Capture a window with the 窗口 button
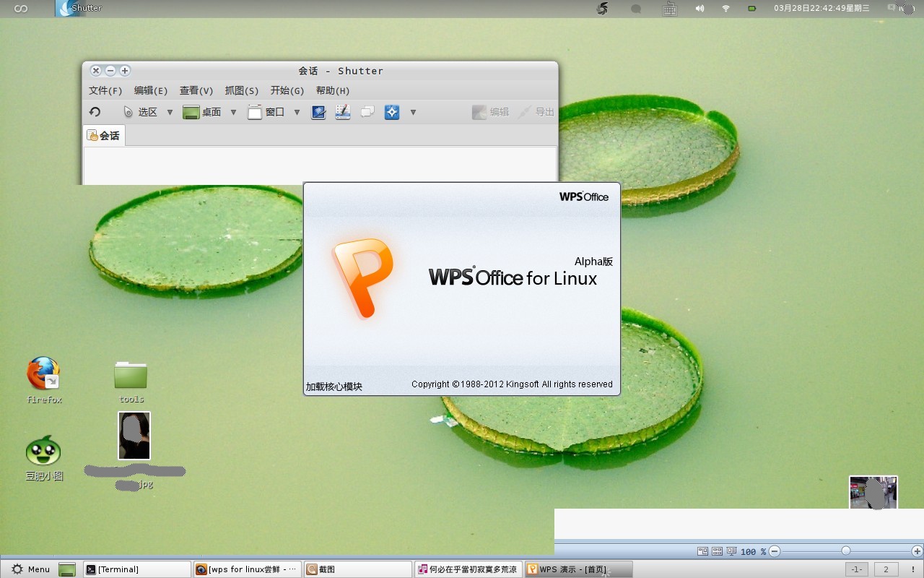The width and height of the screenshot is (924, 578). (x=266, y=112)
